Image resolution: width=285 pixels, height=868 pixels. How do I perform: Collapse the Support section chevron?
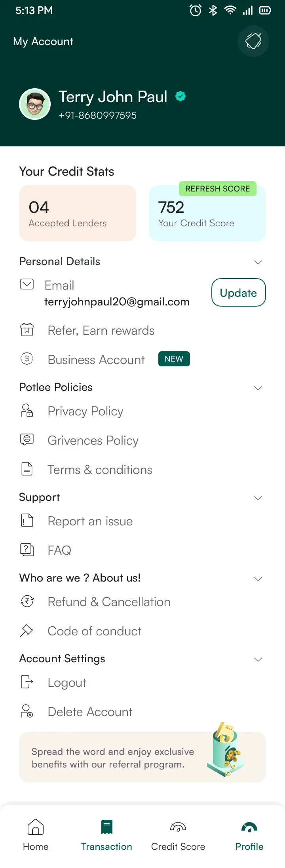pyautogui.click(x=258, y=498)
